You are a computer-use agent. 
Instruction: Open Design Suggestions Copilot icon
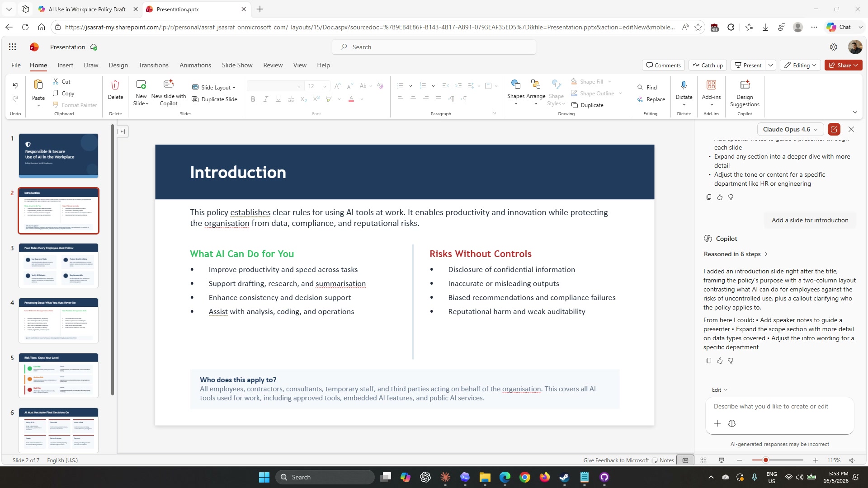point(745,84)
